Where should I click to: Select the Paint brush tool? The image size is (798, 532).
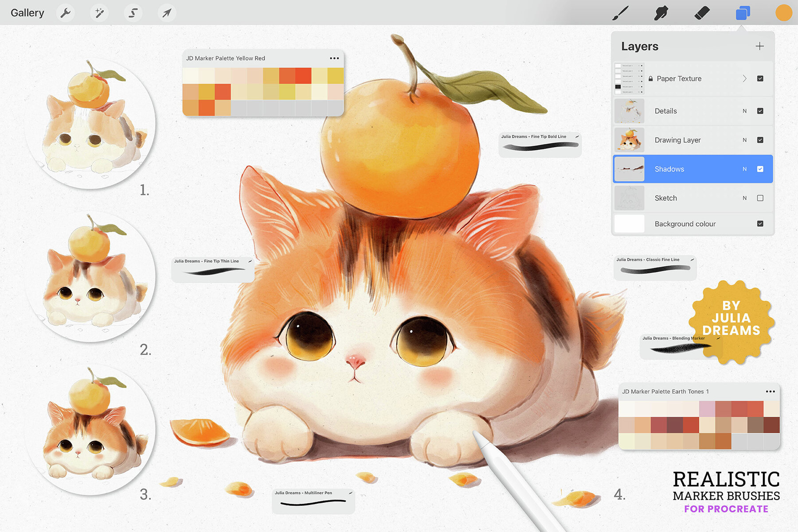point(622,12)
